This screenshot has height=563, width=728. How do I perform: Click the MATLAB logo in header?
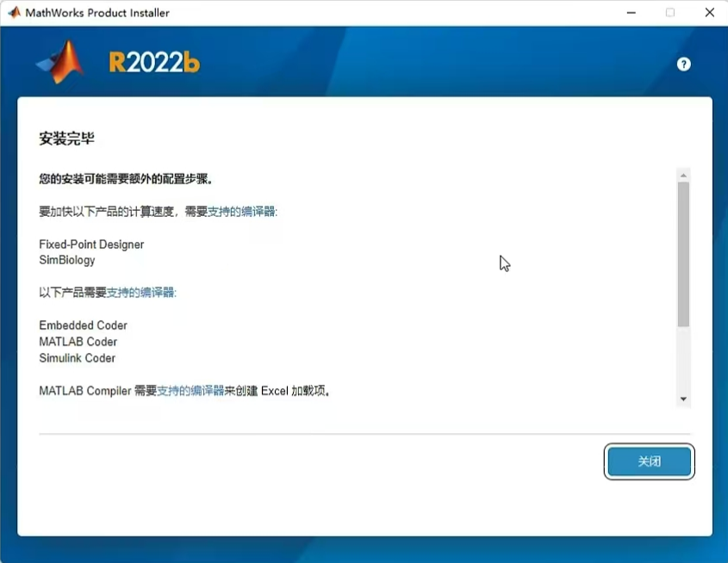(61, 62)
